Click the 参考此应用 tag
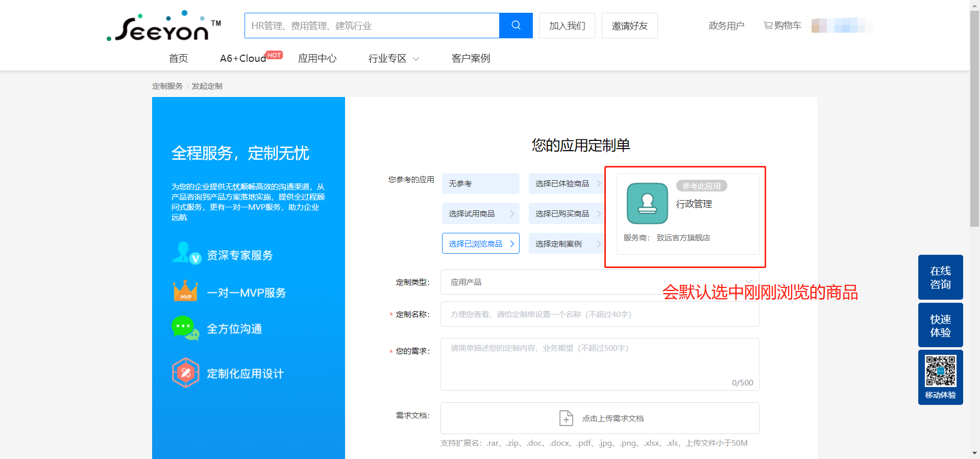The image size is (980, 459). 702,186
